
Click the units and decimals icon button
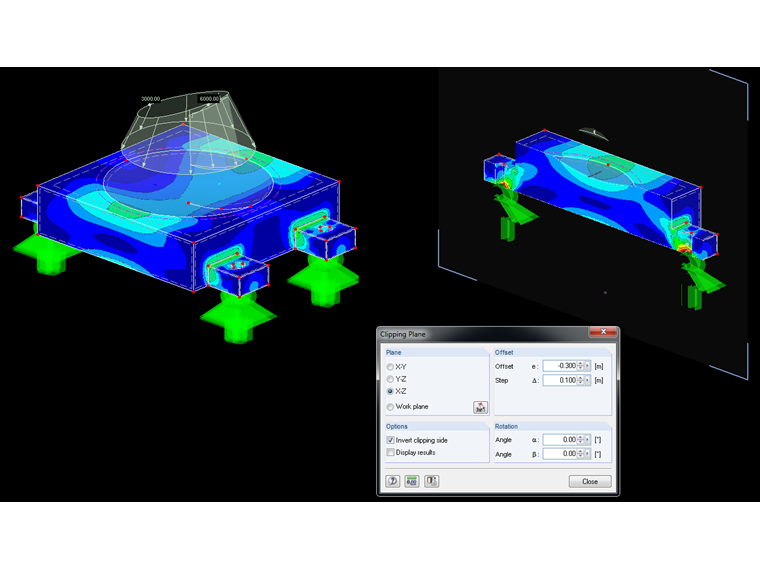pyautogui.click(x=412, y=481)
